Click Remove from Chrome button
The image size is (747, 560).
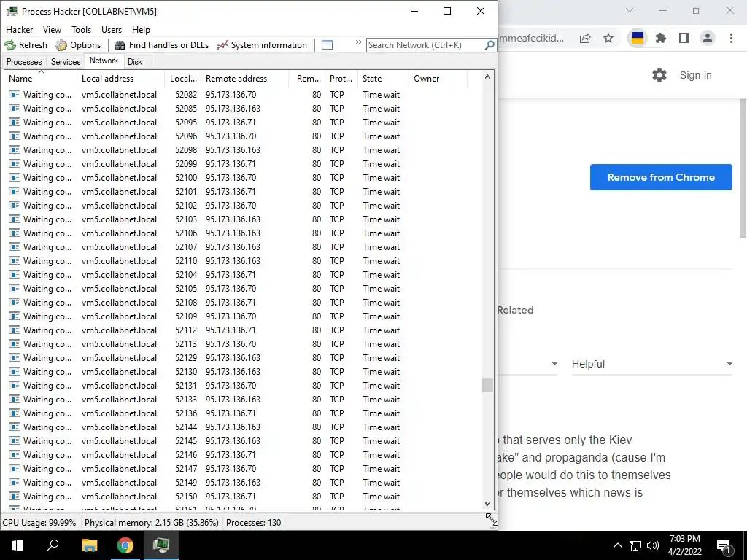(661, 177)
